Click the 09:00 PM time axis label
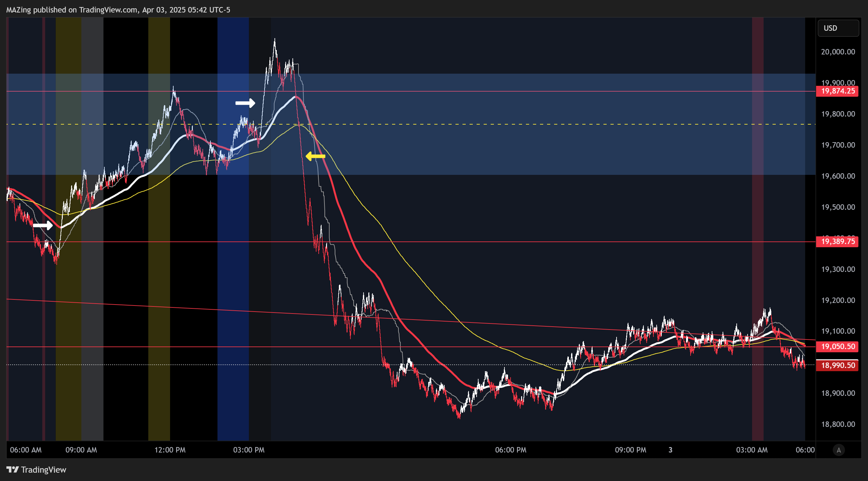The image size is (868, 481). click(x=630, y=450)
